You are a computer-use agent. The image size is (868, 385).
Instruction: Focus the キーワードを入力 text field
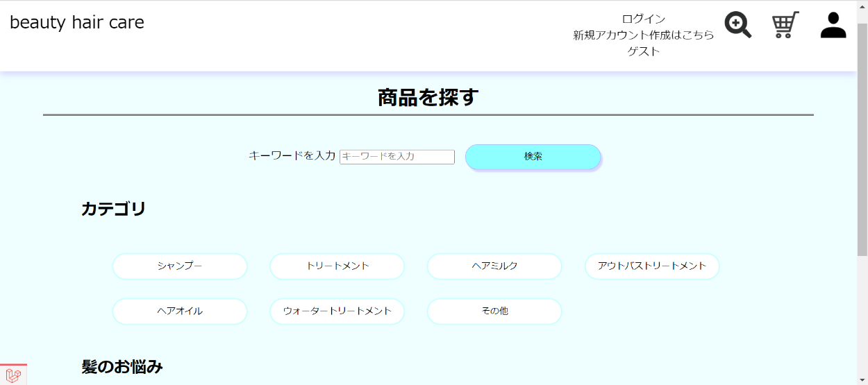click(x=397, y=157)
